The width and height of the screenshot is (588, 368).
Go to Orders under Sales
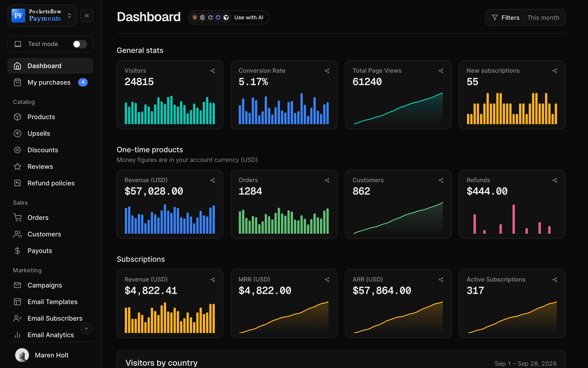(50, 218)
